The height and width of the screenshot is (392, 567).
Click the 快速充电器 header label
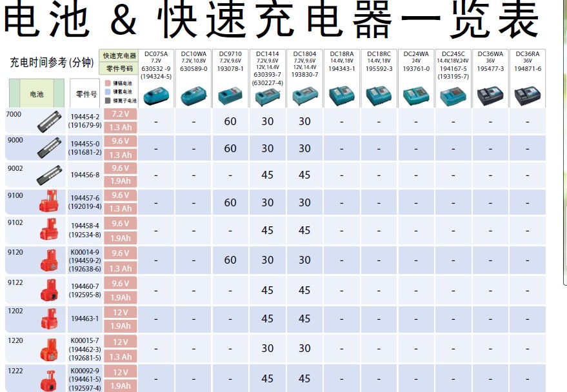[119, 55]
